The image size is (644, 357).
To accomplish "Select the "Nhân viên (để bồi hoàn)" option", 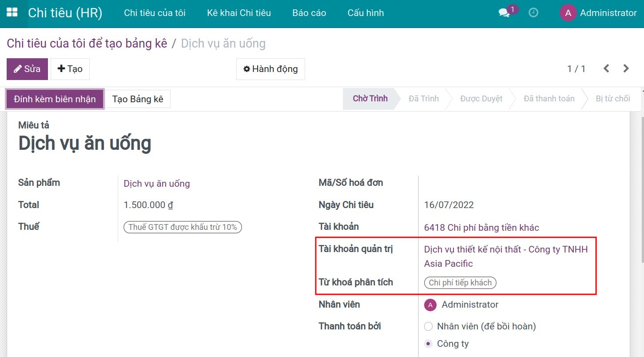I will pos(428,326).
